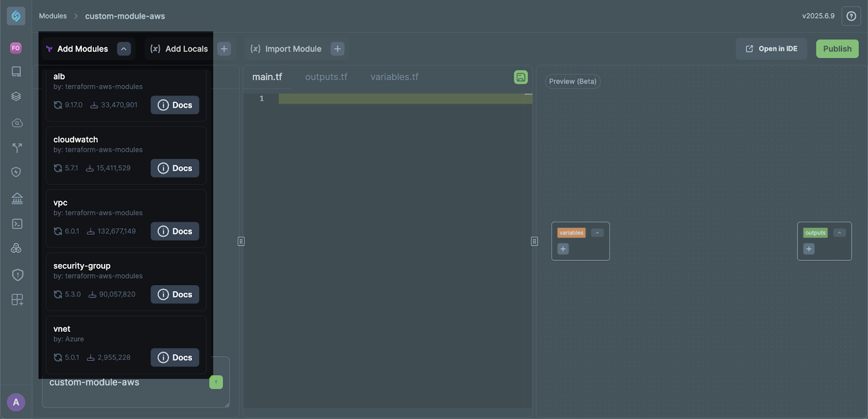Open the FO organization badge

click(x=16, y=48)
